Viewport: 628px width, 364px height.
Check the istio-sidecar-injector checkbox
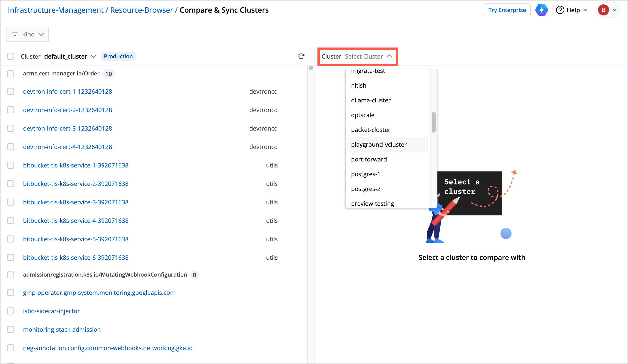click(11, 311)
